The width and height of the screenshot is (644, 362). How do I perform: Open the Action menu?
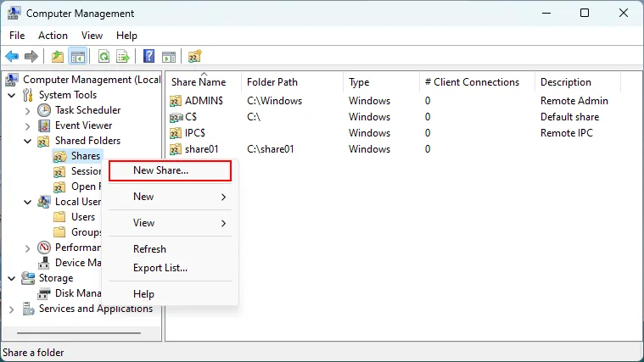point(53,36)
